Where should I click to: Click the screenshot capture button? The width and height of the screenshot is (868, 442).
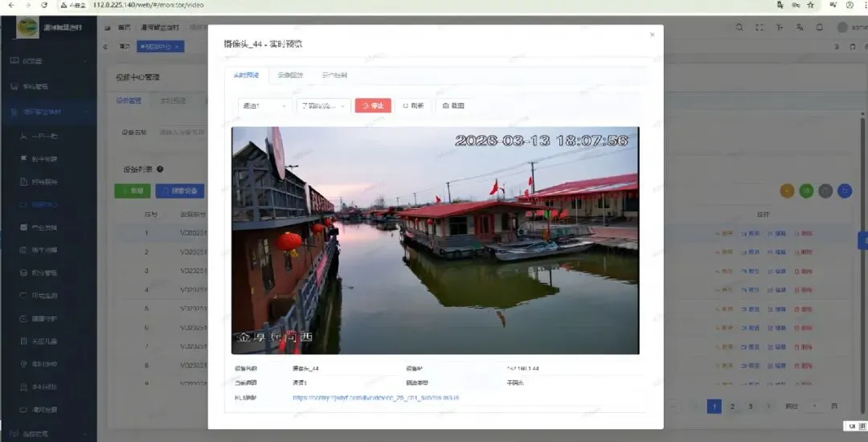(452, 105)
